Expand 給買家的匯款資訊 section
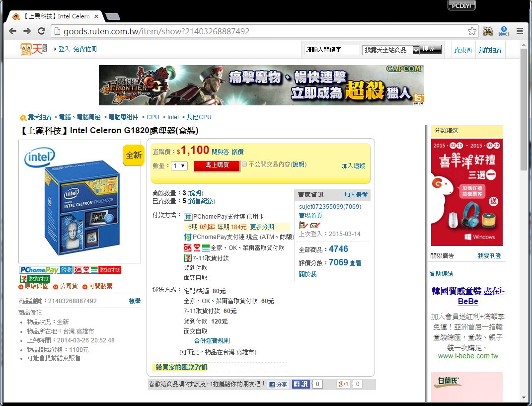Screen dimensions: 532x406 pyautogui.click(x=181, y=367)
